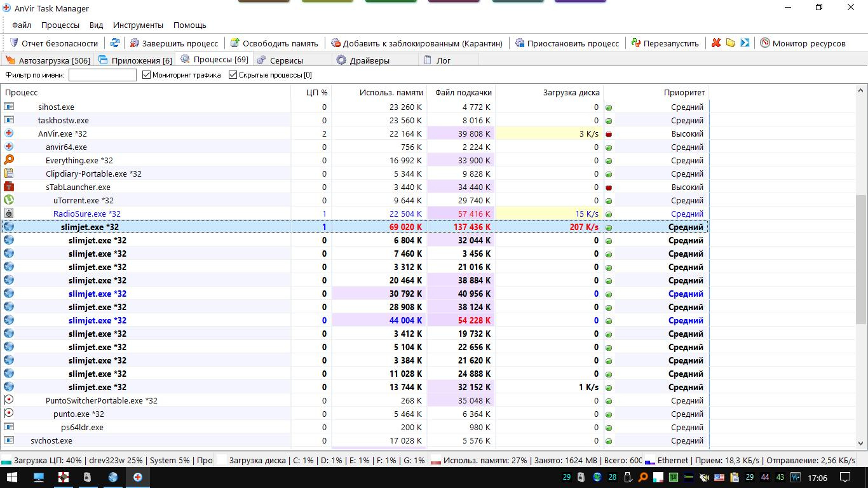This screenshot has width=868, height=488.
Task: Click the Отчет безопасности button
Action: click(54, 43)
